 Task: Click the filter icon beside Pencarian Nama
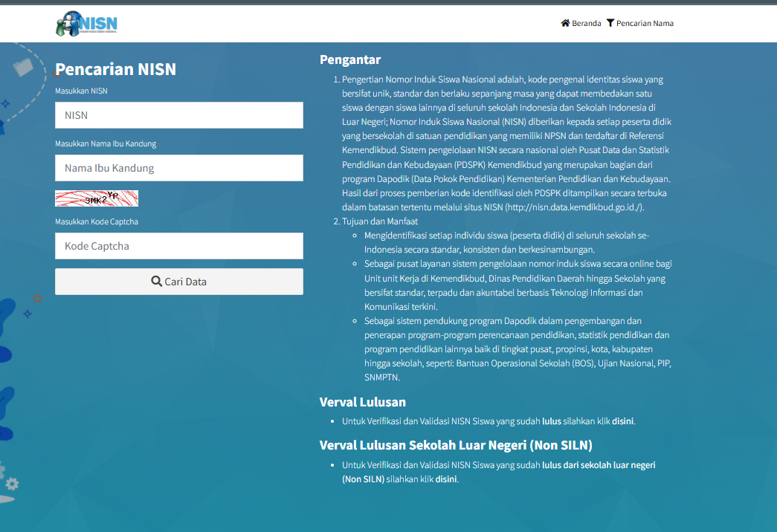coord(610,23)
